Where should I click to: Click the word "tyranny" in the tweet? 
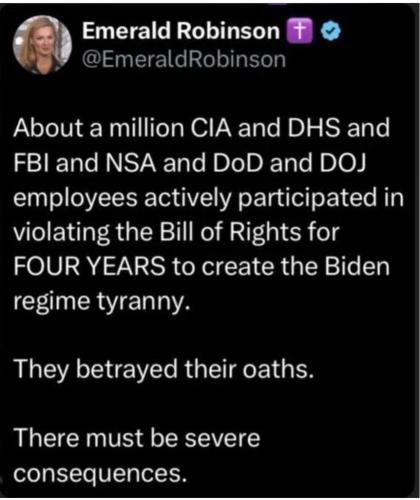140,303
